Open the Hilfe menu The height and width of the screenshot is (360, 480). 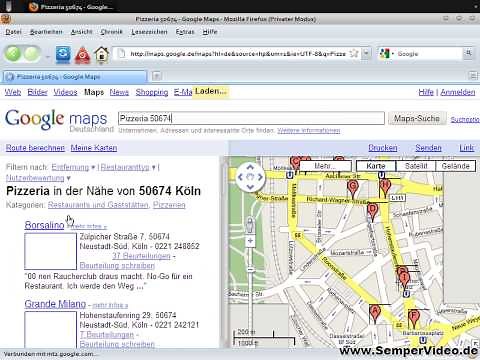[210, 32]
